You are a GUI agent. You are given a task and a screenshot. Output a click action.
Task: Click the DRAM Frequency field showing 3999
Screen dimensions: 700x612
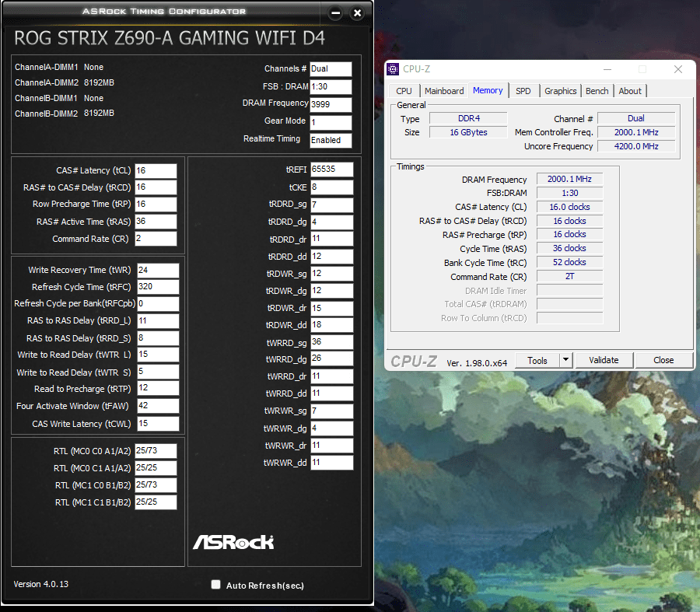[x=331, y=105]
